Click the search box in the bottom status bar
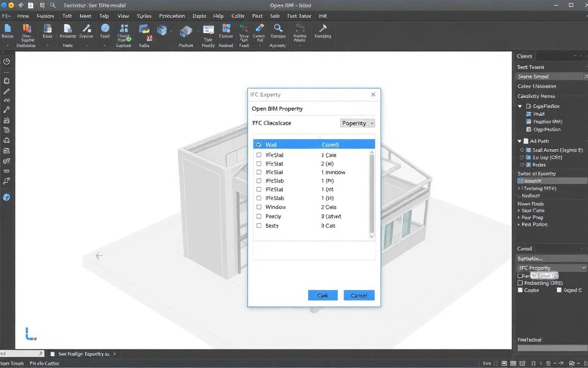The image size is (588, 368). point(22,354)
